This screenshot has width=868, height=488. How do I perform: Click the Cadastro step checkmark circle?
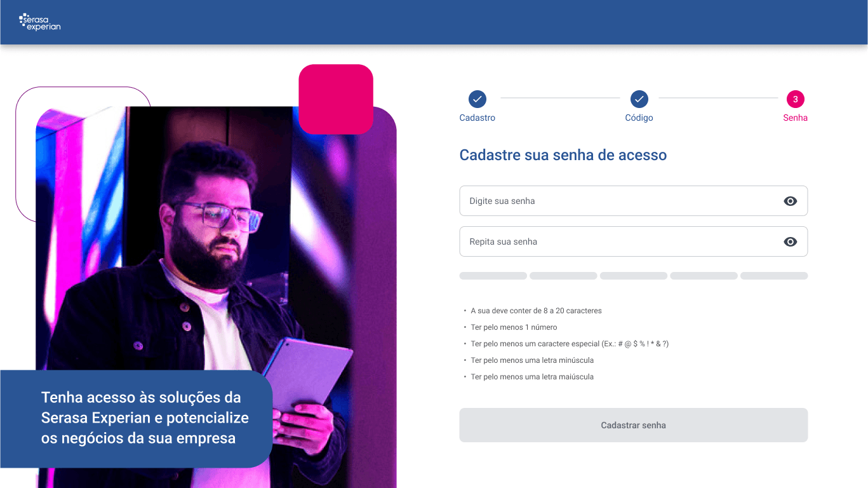[x=477, y=99]
